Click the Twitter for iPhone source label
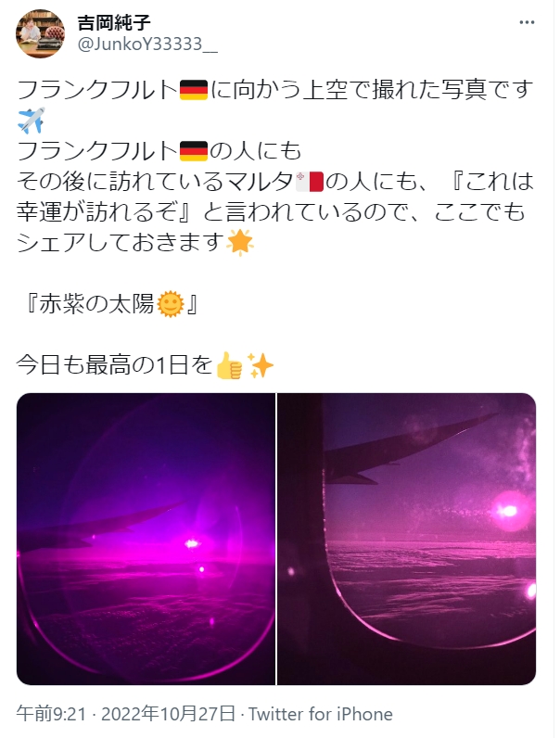The height and width of the screenshot is (738, 560). 321,714
